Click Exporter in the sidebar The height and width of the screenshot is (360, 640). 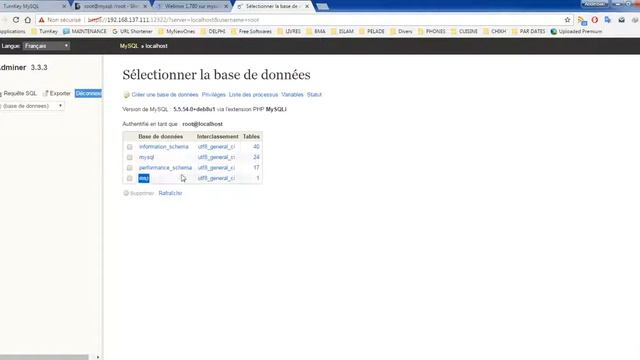tap(60, 93)
